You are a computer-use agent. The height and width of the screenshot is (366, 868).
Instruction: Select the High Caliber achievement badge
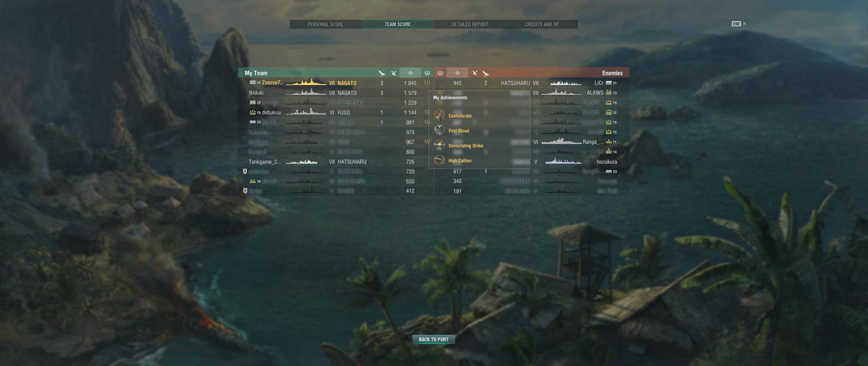click(x=439, y=160)
